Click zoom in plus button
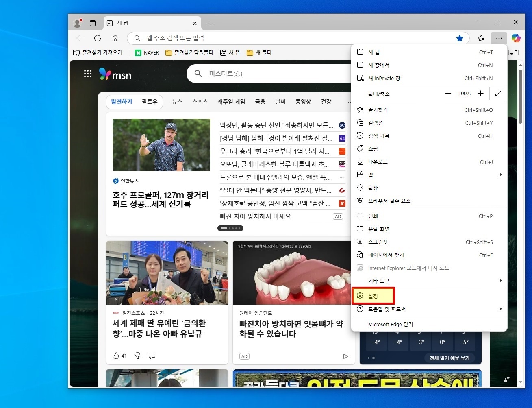The height and width of the screenshot is (408, 532). (480, 94)
